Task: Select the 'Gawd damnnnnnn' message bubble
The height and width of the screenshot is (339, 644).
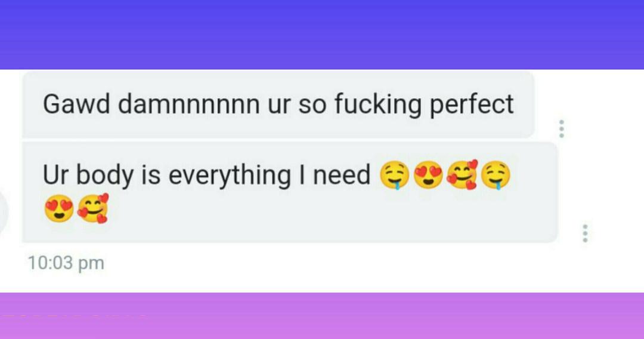Action: pos(278,104)
